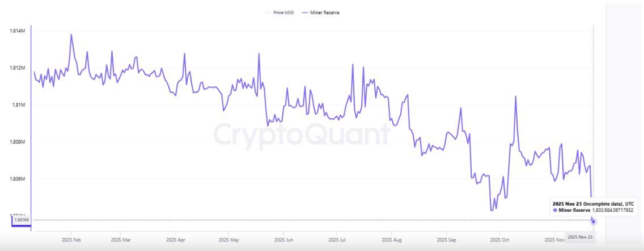Select the 2025 Feb axis tick
This screenshot has width=644, height=251.
click(x=71, y=240)
